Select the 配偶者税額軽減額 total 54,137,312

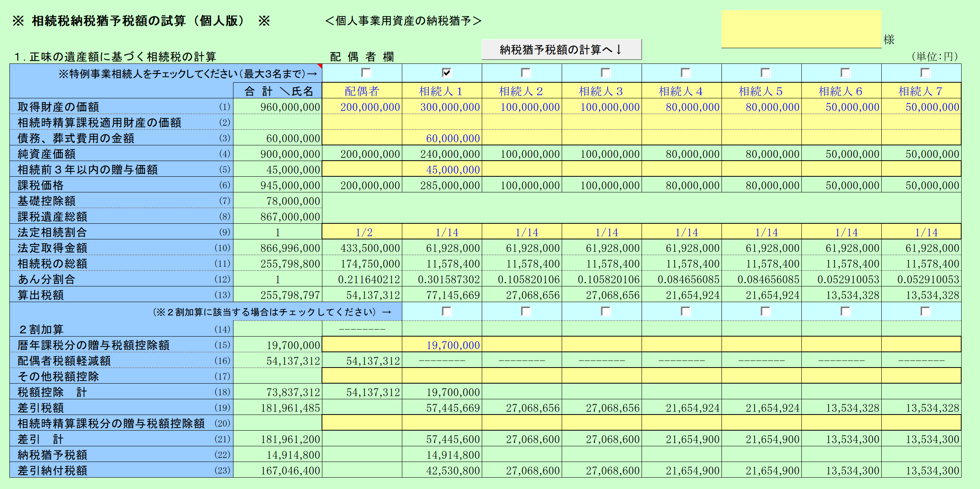(x=278, y=360)
